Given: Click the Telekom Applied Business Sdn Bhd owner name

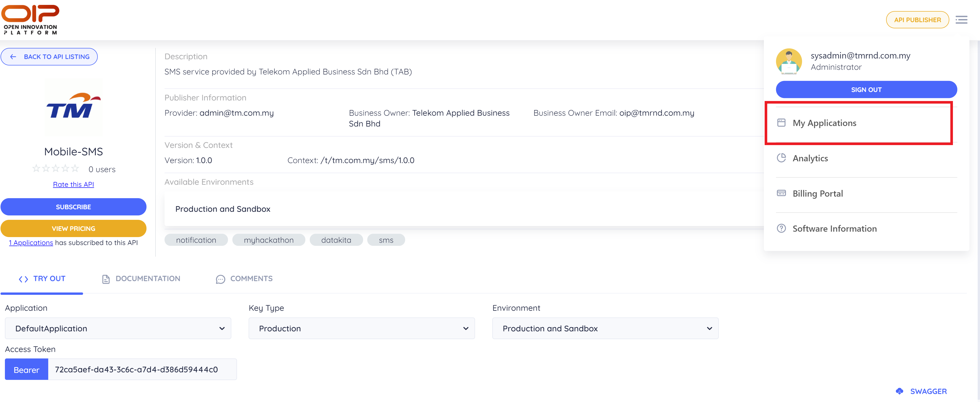Looking at the screenshot, I should (429, 118).
